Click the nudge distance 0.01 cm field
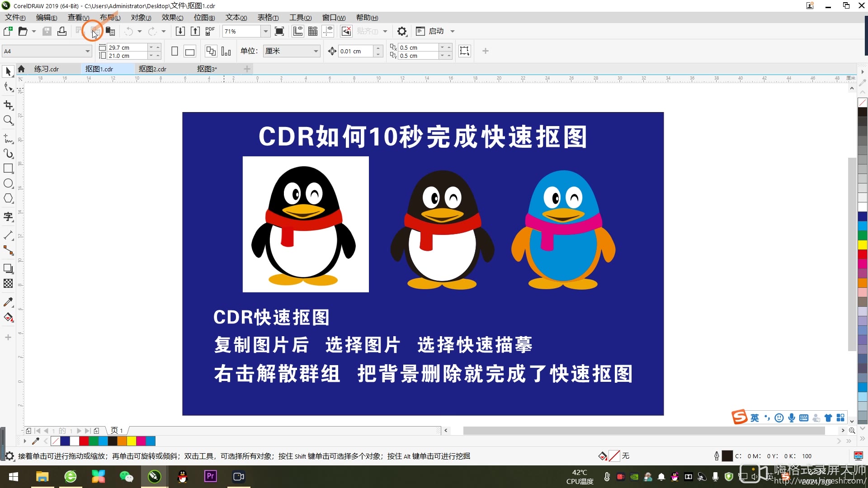Screen dimensions: 868x488 point(356,51)
